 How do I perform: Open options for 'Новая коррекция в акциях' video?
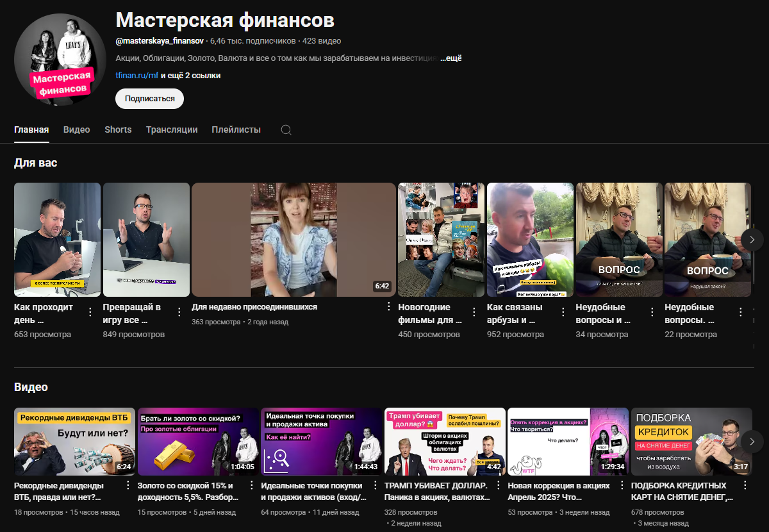622,485
